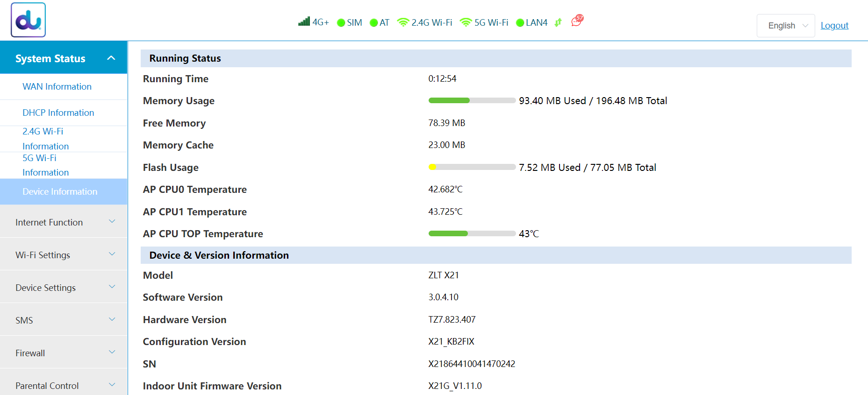Click the 2.4G Wi-Fi status icon
The height and width of the screenshot is (395, 868).
(402, 22)
